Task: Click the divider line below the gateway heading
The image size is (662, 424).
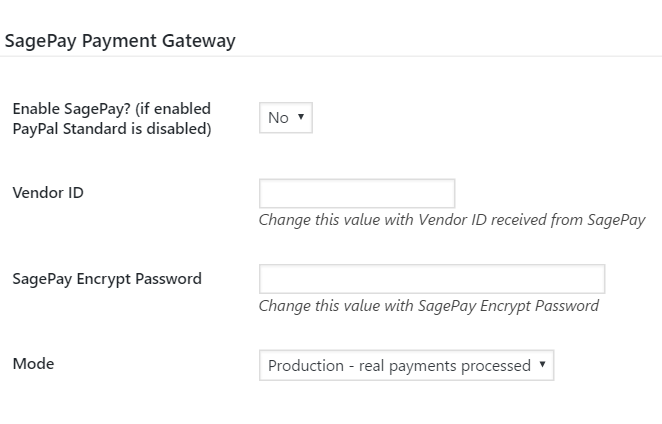Action: pyautogui.click(x=330, y=57)
